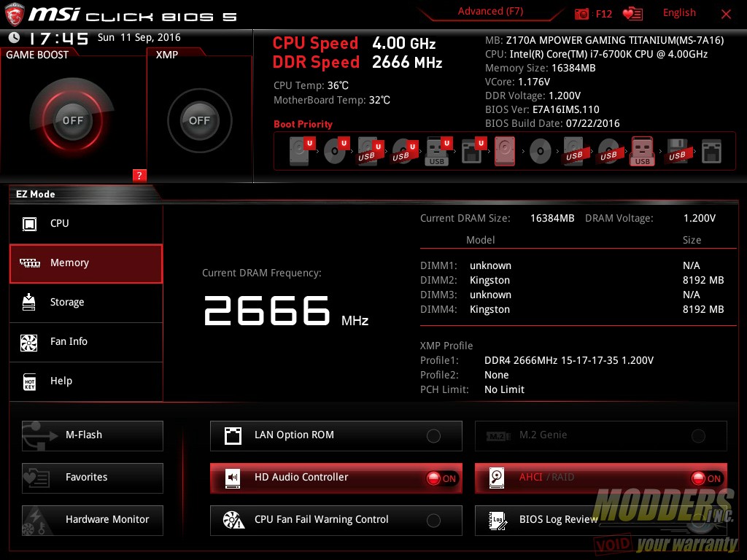The width and height of the screenshot is (747, 560).
Task: Select the highlighted legacy USB key boot icon
Action: pos(643,151)
